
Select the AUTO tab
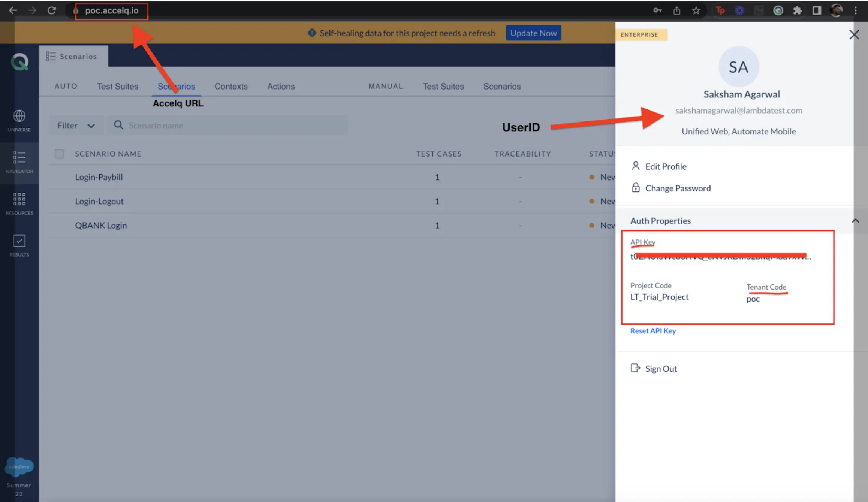(x=66, y=85)
